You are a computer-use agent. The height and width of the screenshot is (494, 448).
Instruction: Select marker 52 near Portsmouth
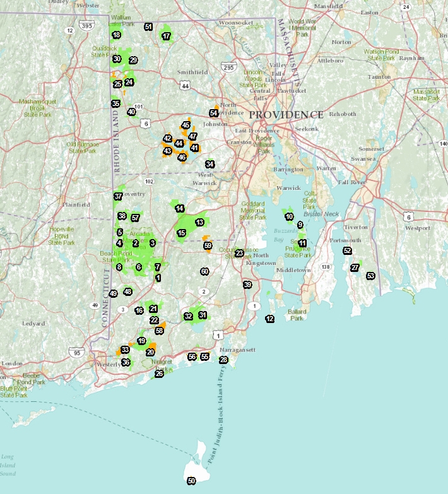347,250
